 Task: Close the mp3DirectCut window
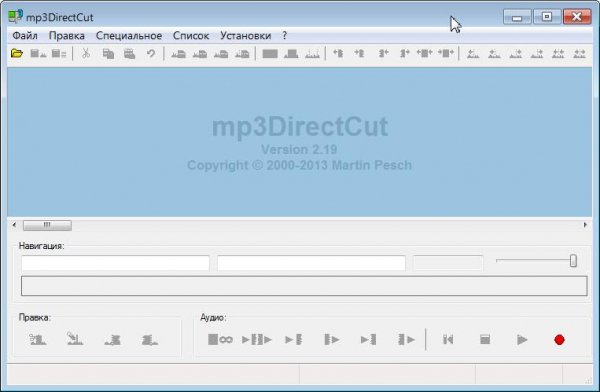coord(577,17)
